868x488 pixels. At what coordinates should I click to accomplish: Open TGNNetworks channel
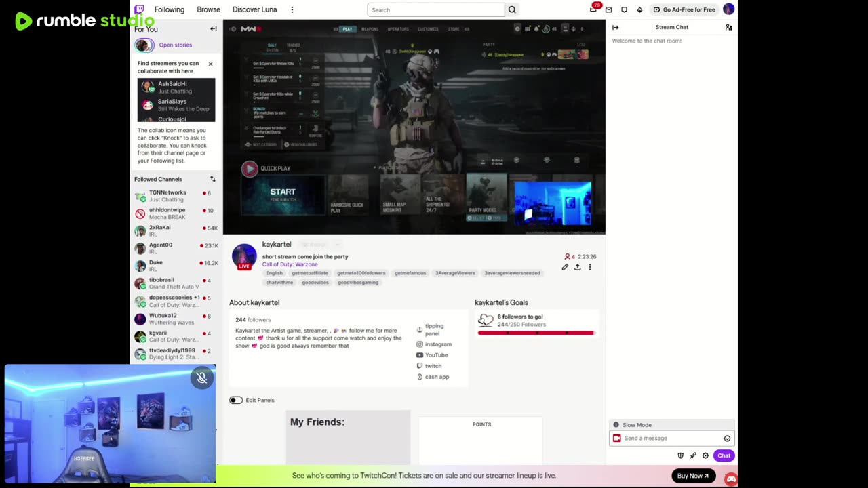tap(175, 196)
